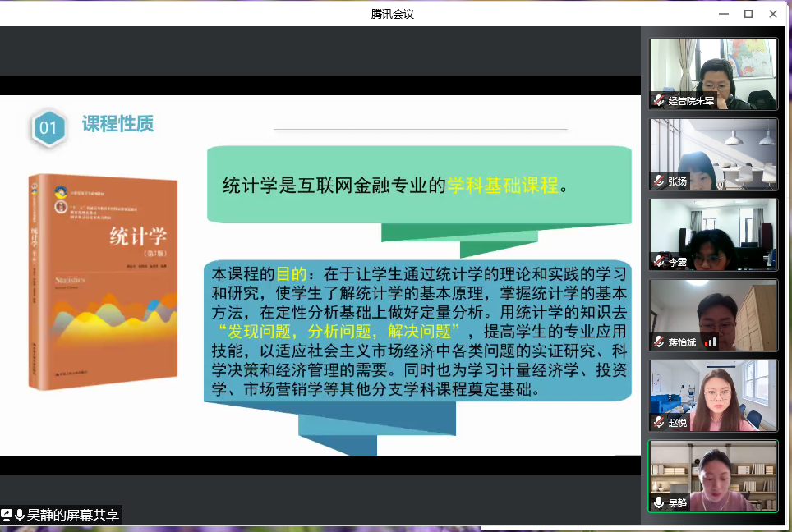This screenshot has width=792, height=532.
Task: Click the screen share icon at bottom-left
Action: 7,515
